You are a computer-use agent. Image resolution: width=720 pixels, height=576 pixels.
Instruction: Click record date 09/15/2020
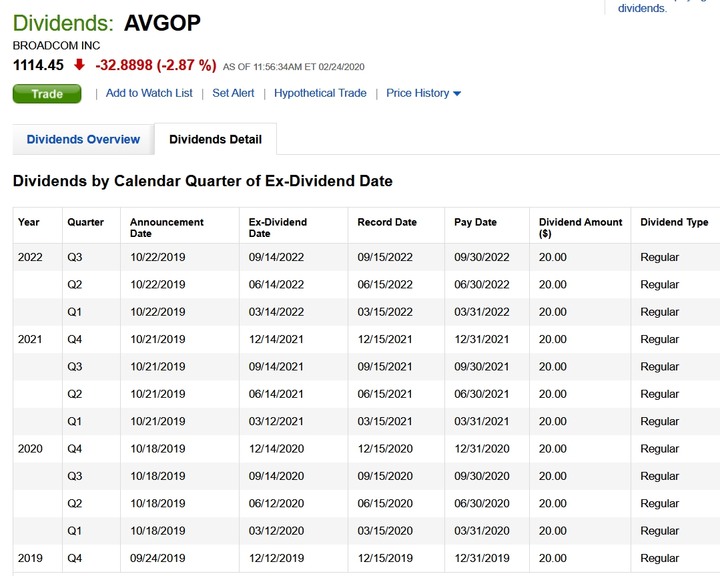point(385,476)
